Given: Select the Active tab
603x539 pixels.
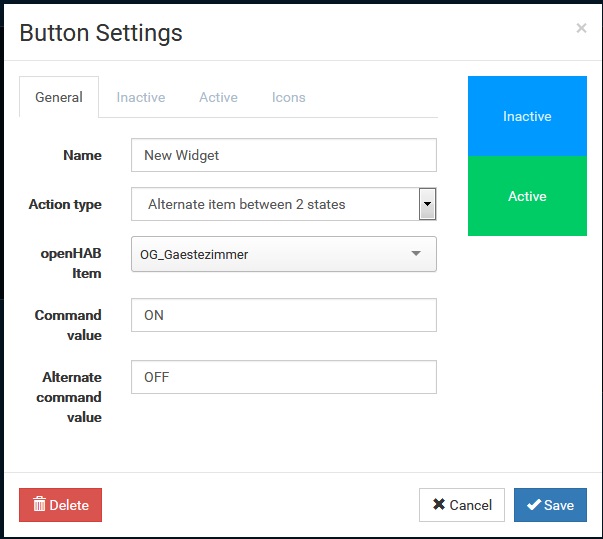Looking at the screenshot, I should point(218,98).
